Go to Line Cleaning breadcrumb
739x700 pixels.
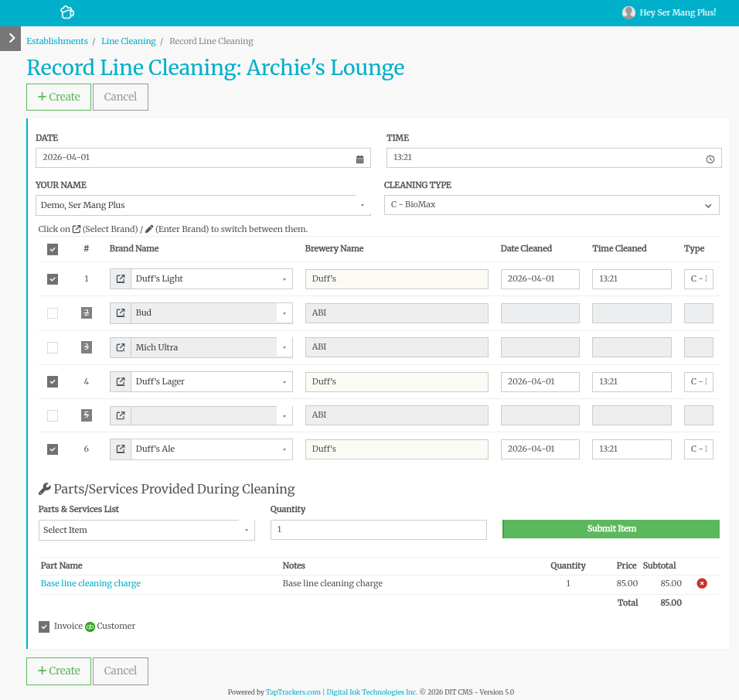pyautogui.click(x=128, y=41)
